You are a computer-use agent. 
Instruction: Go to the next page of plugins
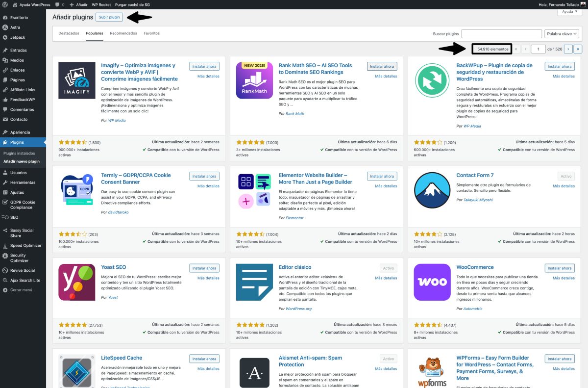pos(568,49)
